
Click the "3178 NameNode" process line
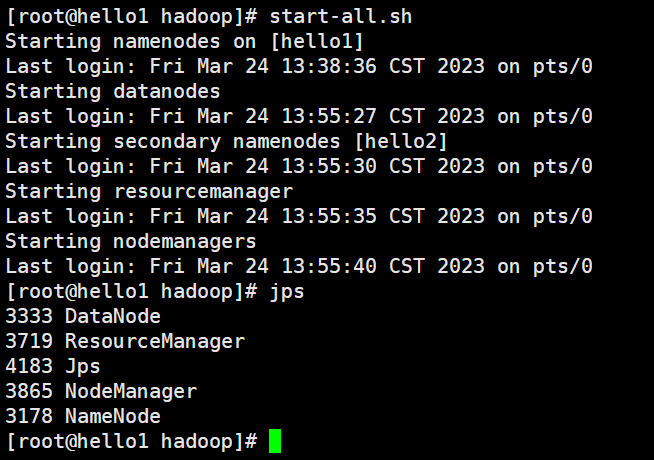[x=83, y=417]
